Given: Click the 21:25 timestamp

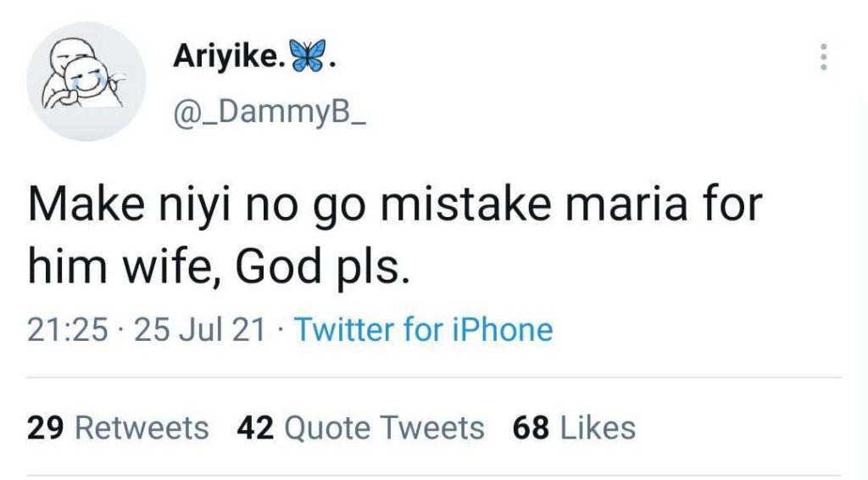Looking at the screenshot, I should click(68, 330).
